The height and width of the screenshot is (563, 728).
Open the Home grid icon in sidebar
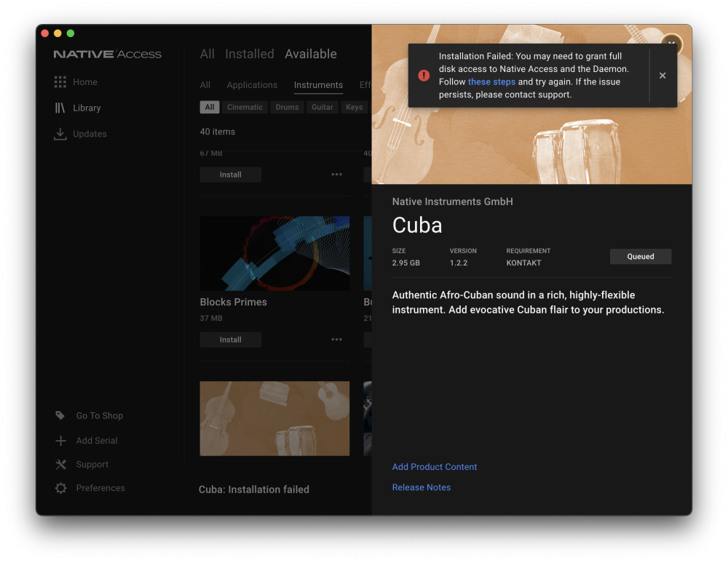[x=60, y=82]
